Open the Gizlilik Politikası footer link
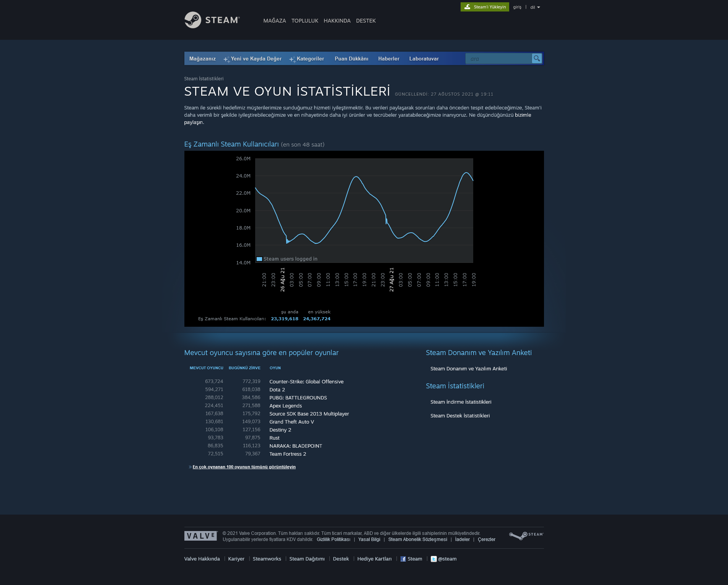The width and height of the screenshot is (728, 585). point(334,539)
